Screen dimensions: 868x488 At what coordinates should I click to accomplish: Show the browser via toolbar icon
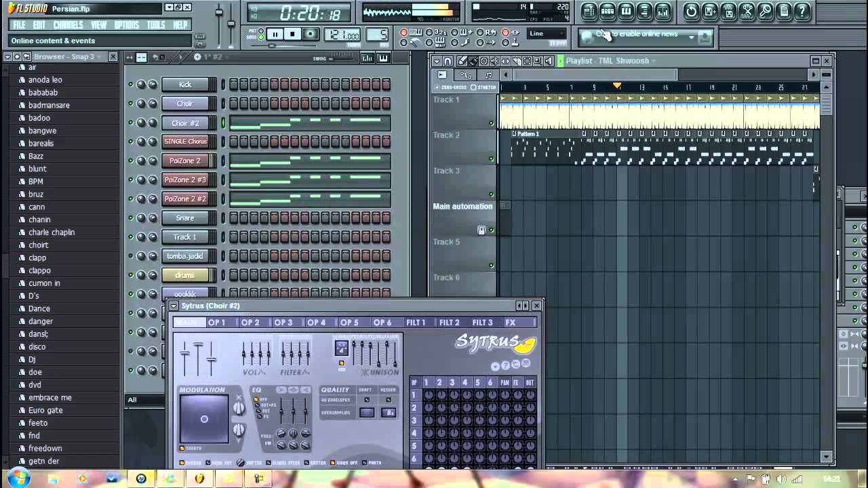tap(644, 11)
